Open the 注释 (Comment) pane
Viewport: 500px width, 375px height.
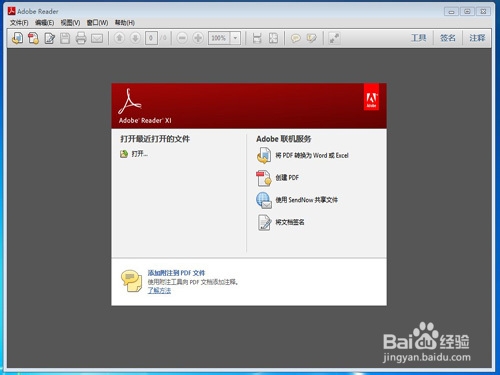[477, 38]
